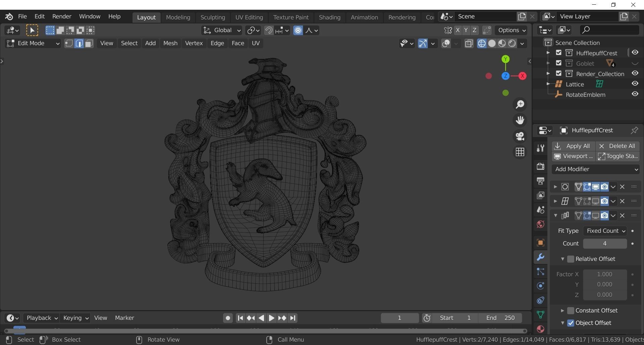Open the File menu
The height and width of the screenshot is (345, 644).
click(22, 16)
